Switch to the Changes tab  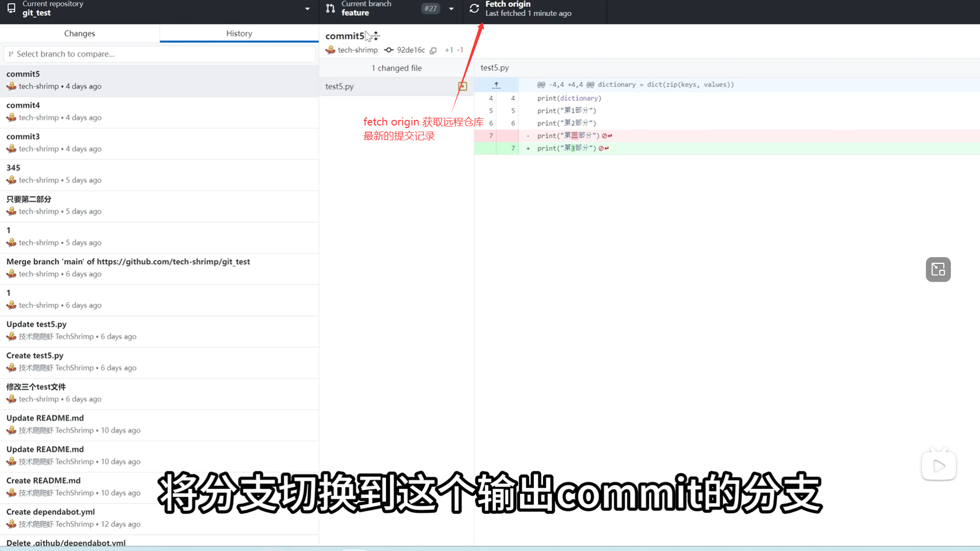80,33
